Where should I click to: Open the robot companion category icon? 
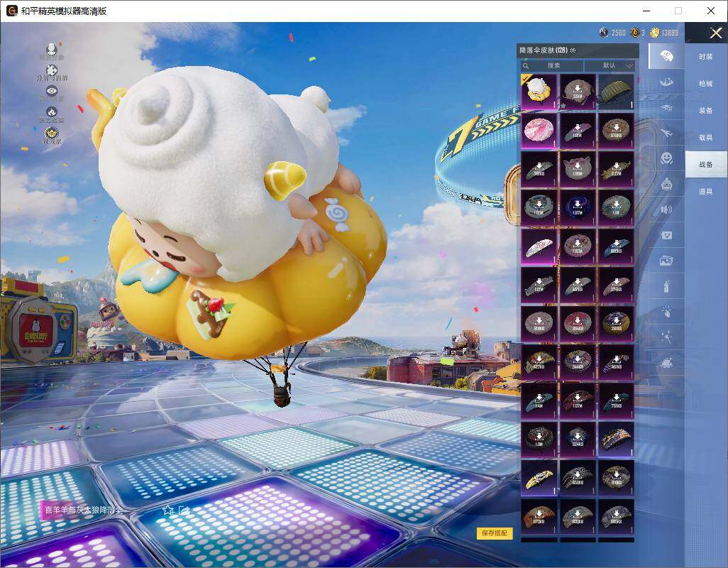tap(666, 185)
